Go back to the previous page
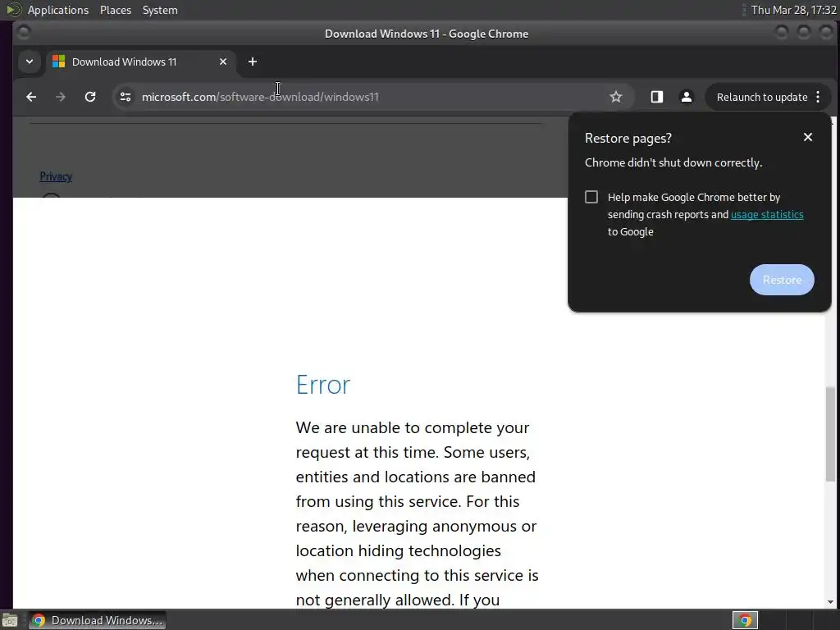 31,97
